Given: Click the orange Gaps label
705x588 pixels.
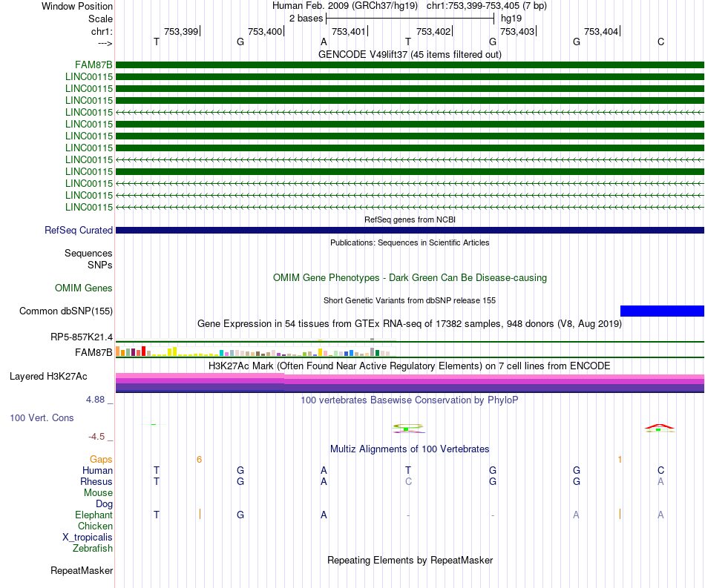Looking at the screenshot, I should click(101, 459).
